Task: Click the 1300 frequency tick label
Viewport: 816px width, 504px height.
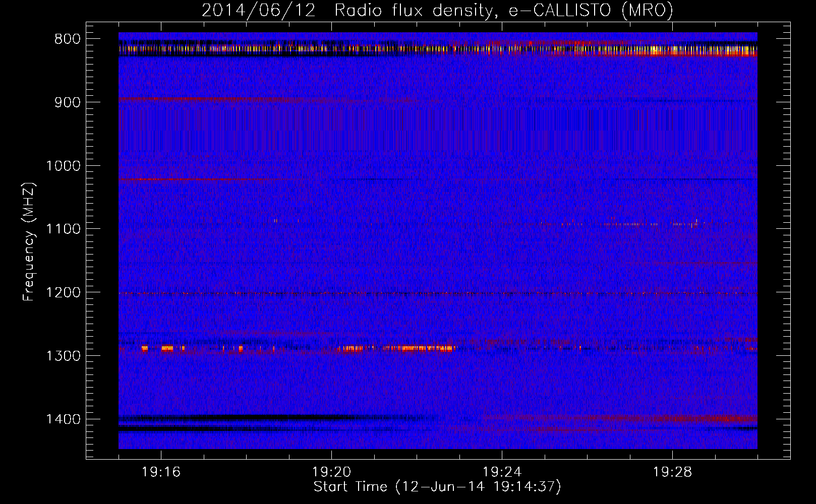Action: [x=64, y=356]
